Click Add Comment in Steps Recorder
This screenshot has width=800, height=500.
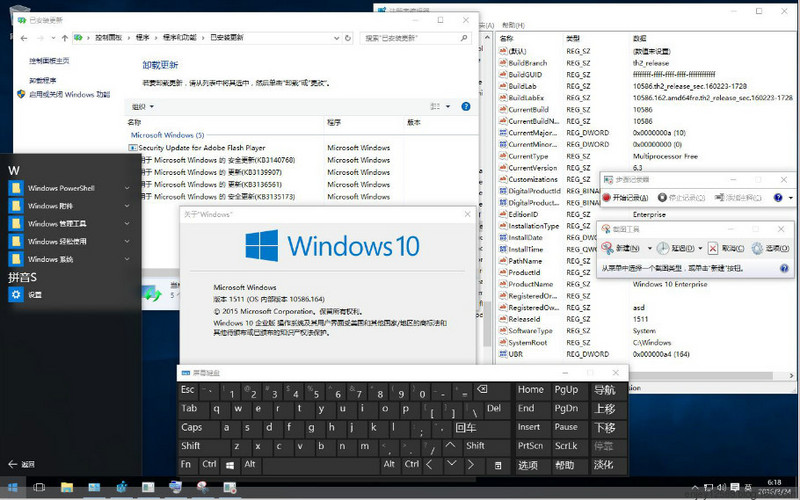738,197
